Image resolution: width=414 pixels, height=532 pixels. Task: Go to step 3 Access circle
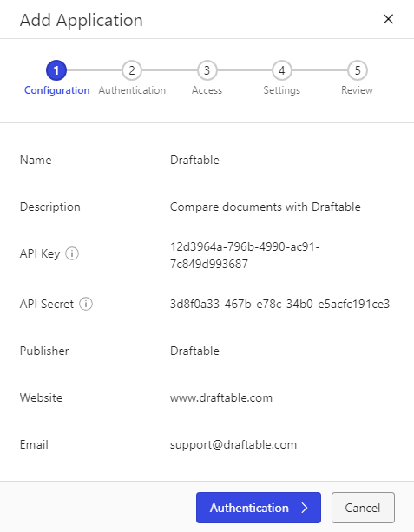207,70
